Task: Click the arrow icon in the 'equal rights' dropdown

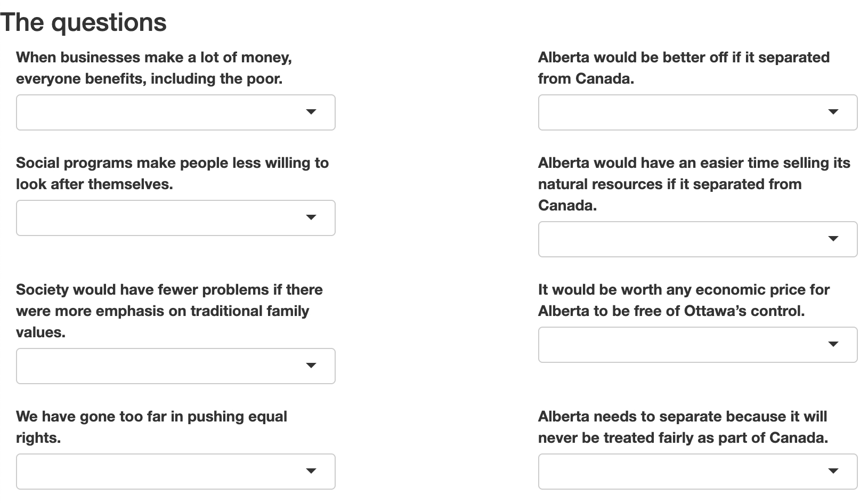Action: 311,471
